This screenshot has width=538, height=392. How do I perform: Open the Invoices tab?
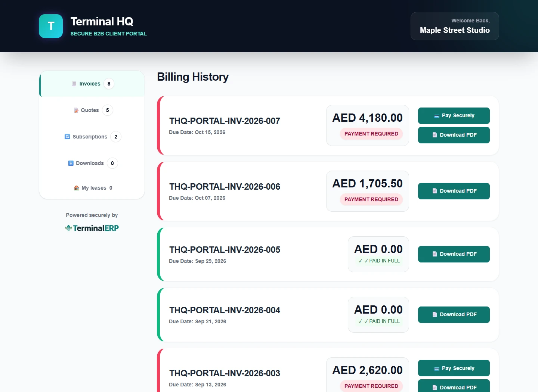pyautogui.click(x=92, y=84)
